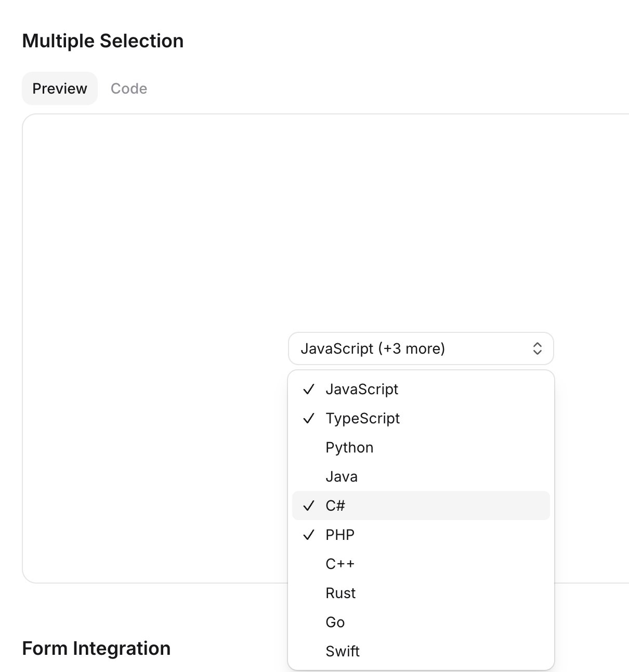
Task: Select the Go option
Action: [421, 622]
